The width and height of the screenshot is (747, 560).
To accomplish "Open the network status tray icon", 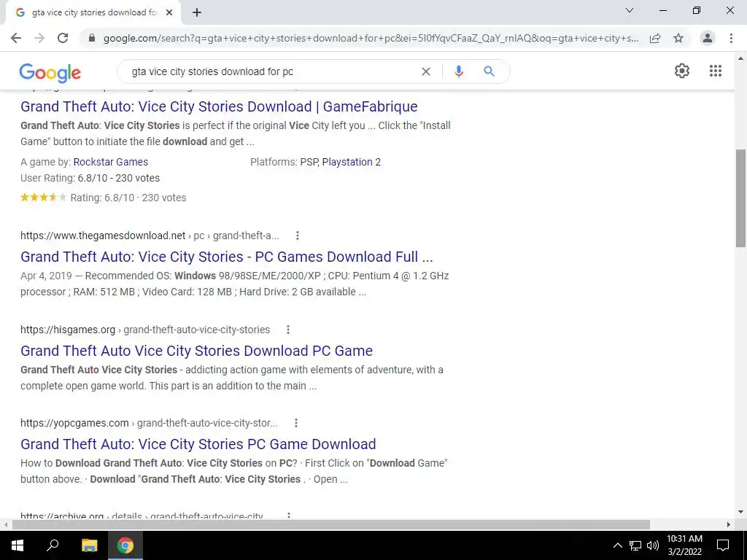I will (635, 545).
